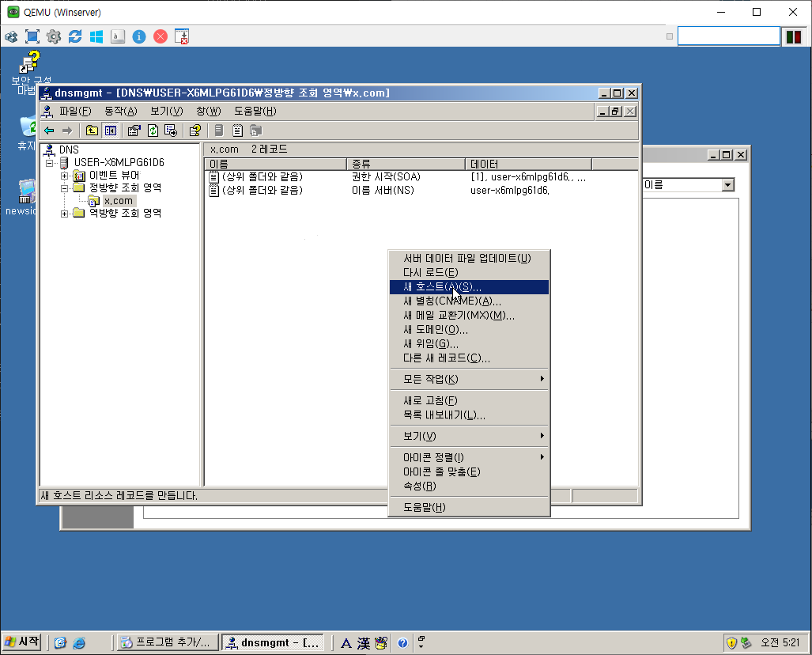This screenshot has height=655, width=812.
Task: Open language bar options arrow
Action: coord(421,647)
